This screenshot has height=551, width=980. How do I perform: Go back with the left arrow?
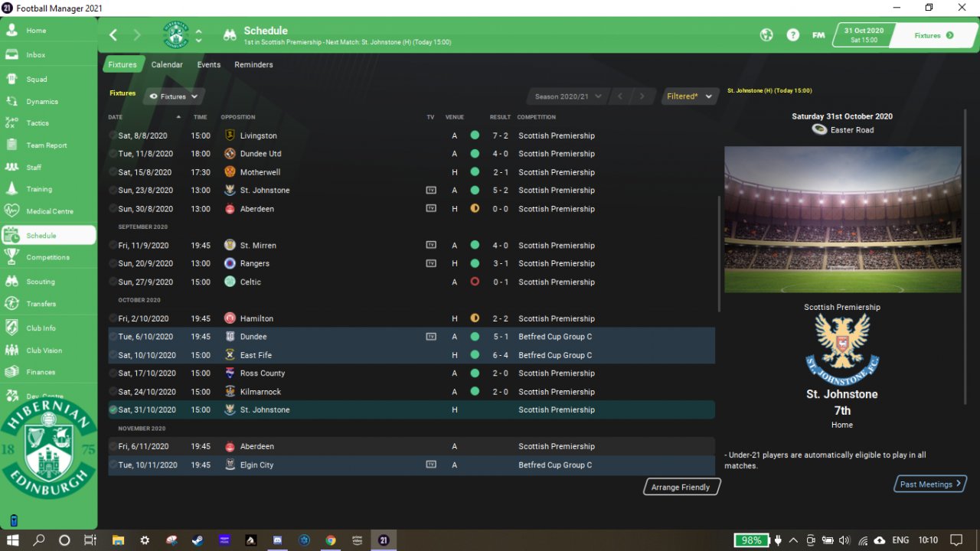[113, 34]
